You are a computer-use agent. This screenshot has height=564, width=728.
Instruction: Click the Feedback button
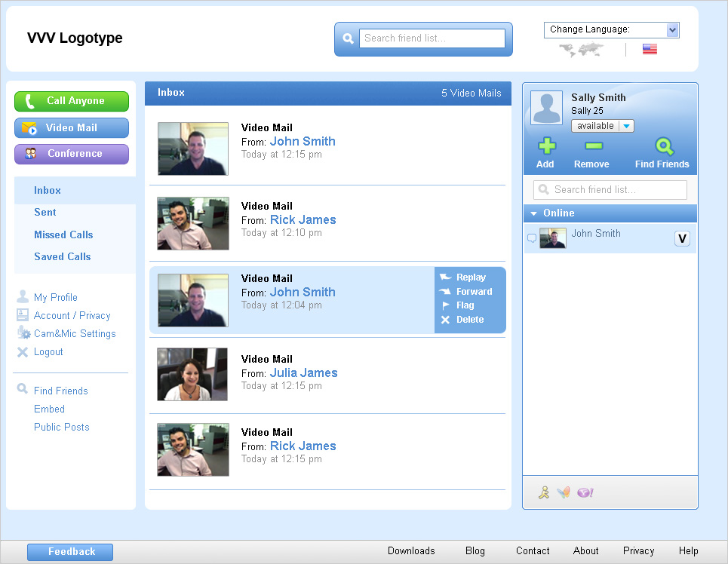pos(70,552)
